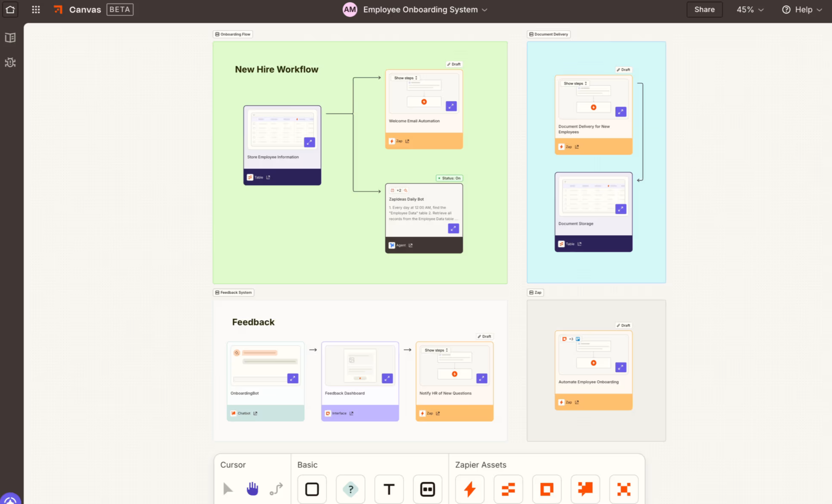Click the Onboarding Flow group label
The image size is (832, 504).
(x=232, y=34)
